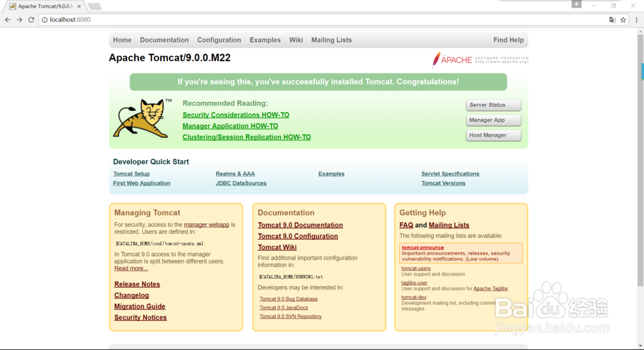Open Examples link in Developer Quick Start
This screenshot has width=644, height=350.
pos(331,173)
